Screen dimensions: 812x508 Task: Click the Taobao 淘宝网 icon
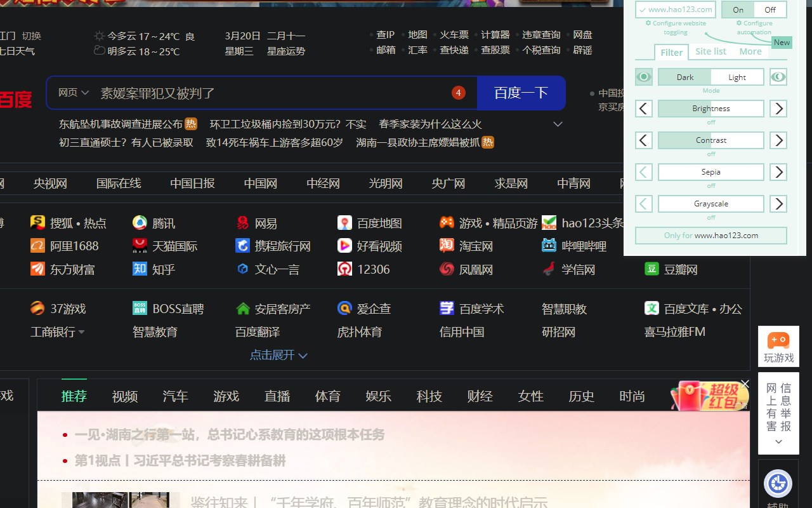tap(447, 245)
